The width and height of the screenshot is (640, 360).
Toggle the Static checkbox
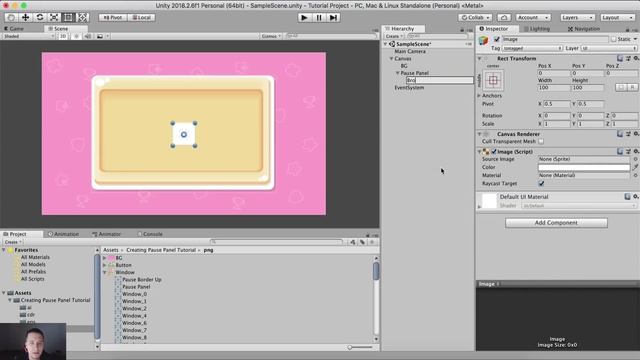613,39
